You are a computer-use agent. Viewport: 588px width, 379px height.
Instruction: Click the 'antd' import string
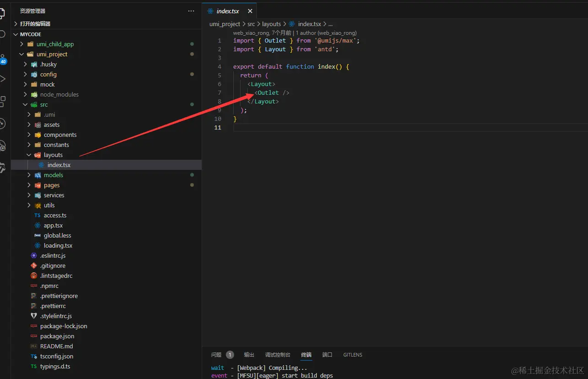click(325, 49)
